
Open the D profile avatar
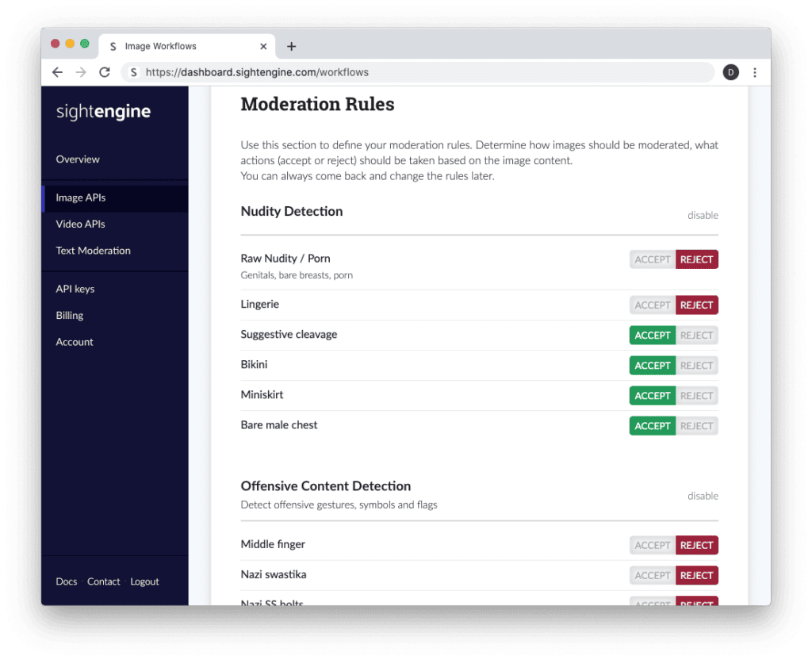point(730,72)
